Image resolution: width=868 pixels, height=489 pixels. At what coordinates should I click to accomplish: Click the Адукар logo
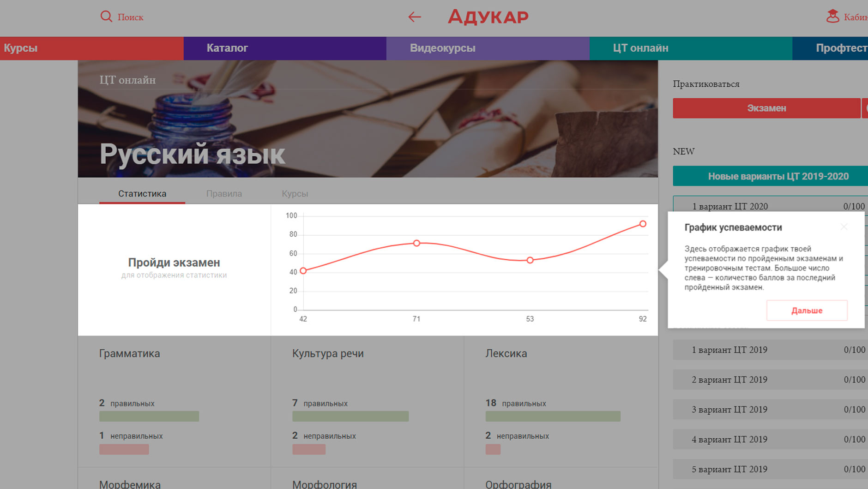coord(488,17)
